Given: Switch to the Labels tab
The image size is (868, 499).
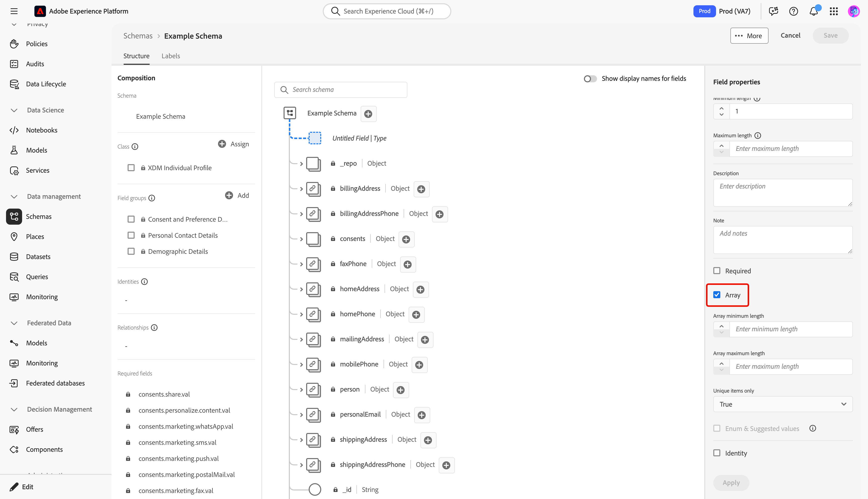Looking at the screenshot, I should coord(171,56).
